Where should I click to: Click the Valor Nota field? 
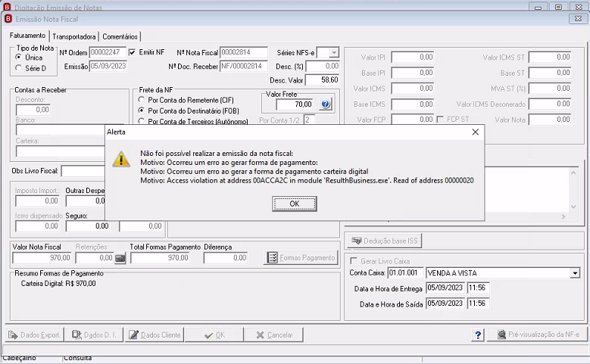[x=550, y=120]
